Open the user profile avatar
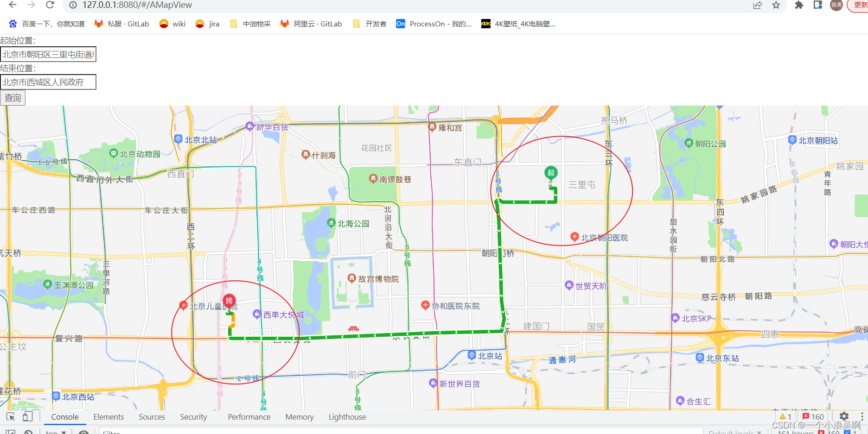The image size is (868, 434). pyautogui.click(x=836, y=5)
